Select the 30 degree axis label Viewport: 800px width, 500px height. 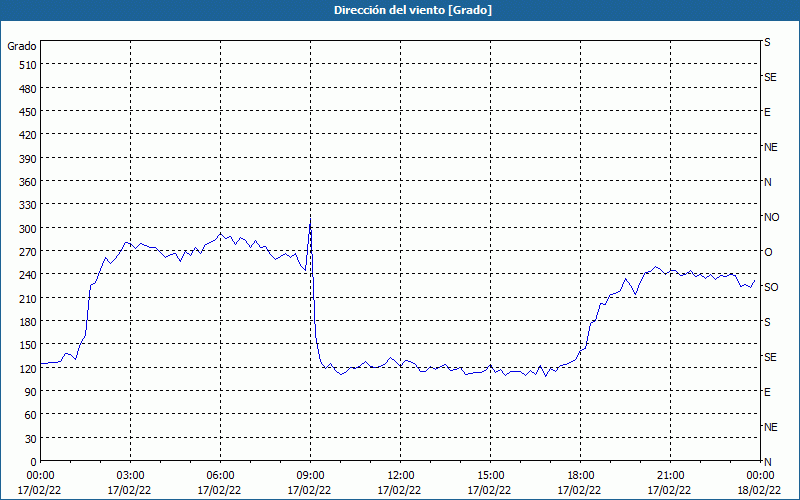tap(31, 439)
